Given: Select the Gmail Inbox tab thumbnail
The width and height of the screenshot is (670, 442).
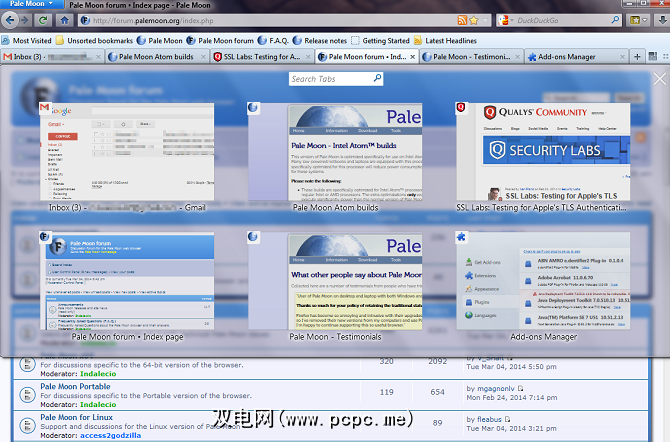Looking at the screenshot, I should coord(127,151).
